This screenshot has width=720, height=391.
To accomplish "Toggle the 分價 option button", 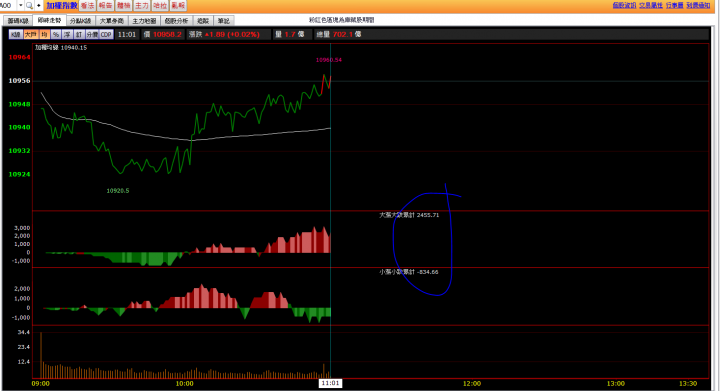I will pyautogui.click(x=92, y=34).
